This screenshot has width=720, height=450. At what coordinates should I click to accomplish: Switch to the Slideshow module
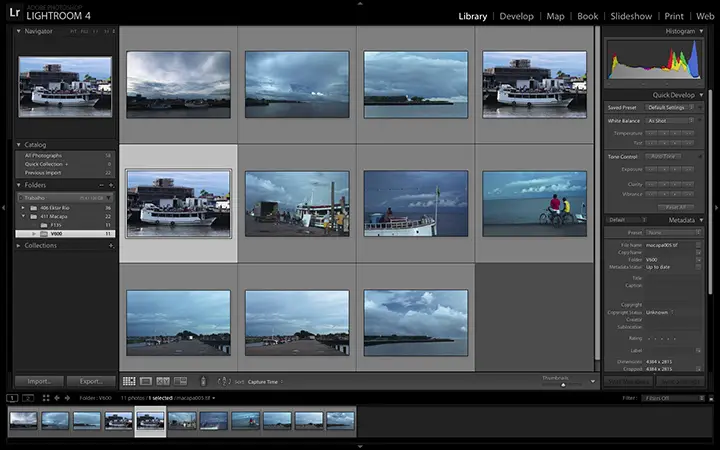pos(631,16)
